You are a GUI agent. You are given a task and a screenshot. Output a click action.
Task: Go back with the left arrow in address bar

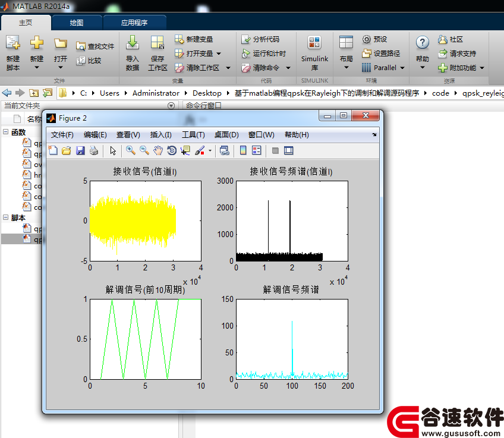point(7,93)
